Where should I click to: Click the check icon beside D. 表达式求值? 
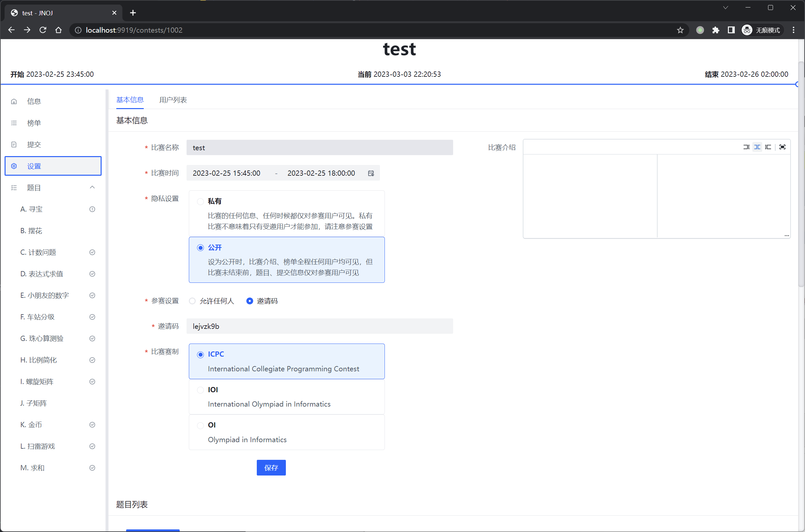92,274
